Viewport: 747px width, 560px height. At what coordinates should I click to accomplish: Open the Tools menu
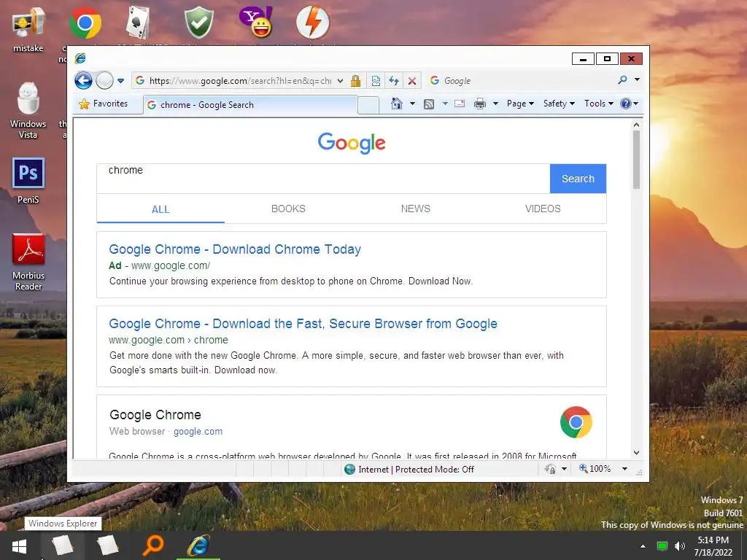[599, 104]
